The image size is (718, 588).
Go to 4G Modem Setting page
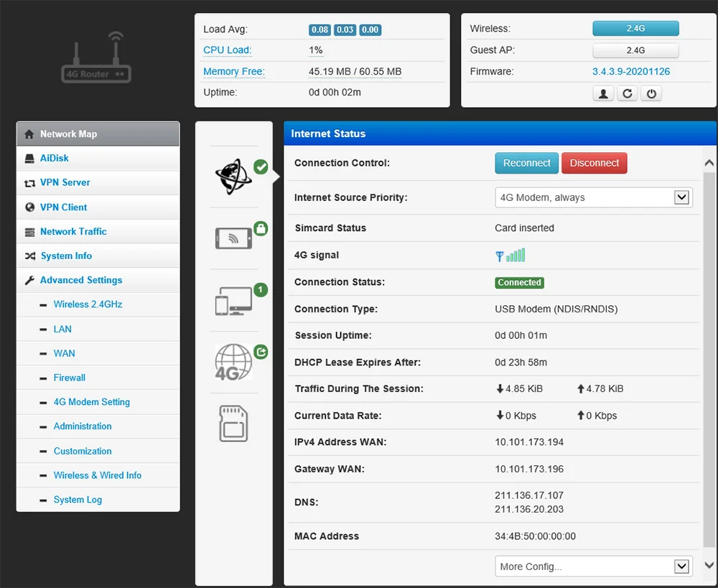(x=92, y=402)
